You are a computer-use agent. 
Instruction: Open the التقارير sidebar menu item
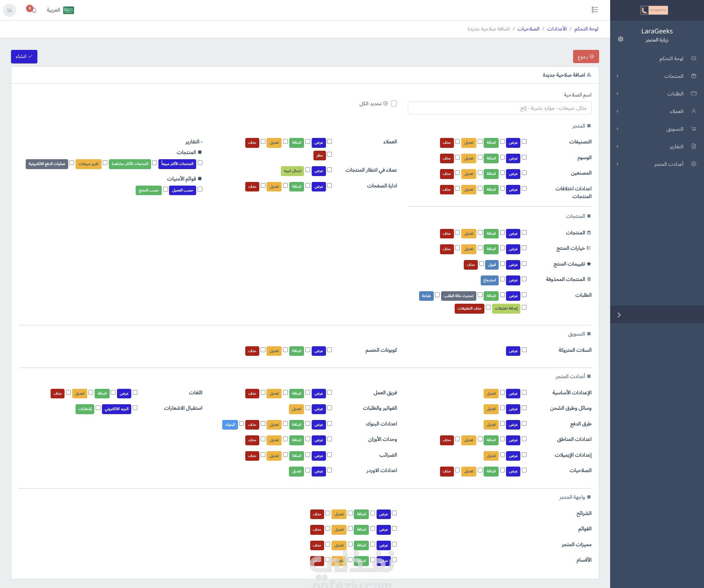coord(676,146)
